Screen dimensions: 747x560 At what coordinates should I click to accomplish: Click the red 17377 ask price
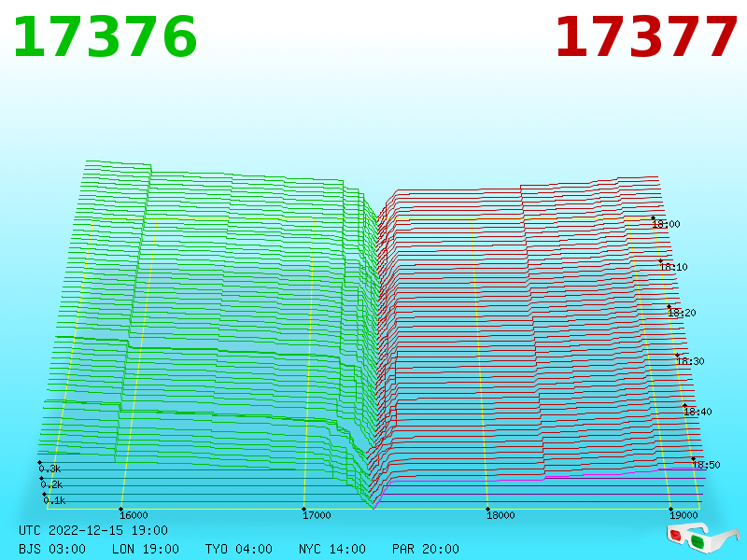point(646,37)
